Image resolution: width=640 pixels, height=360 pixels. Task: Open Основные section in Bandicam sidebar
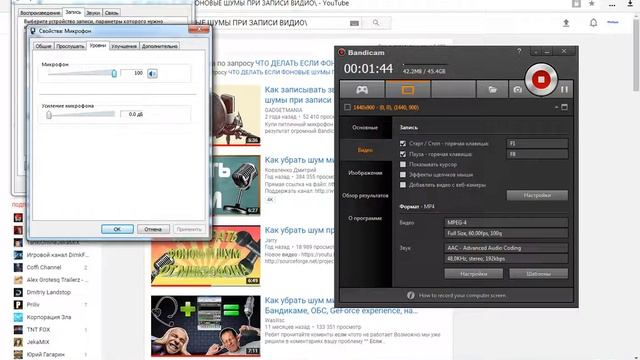365,127
